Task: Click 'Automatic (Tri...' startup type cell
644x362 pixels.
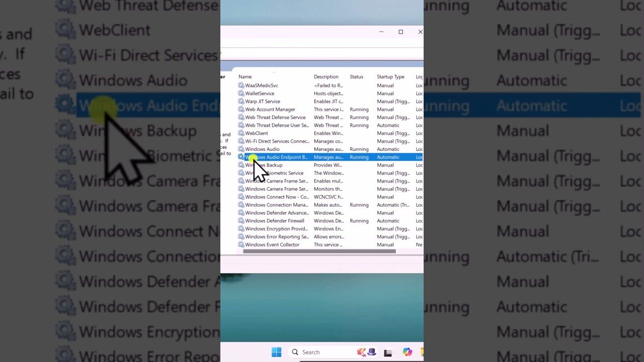Action: [x=393, y=205]
